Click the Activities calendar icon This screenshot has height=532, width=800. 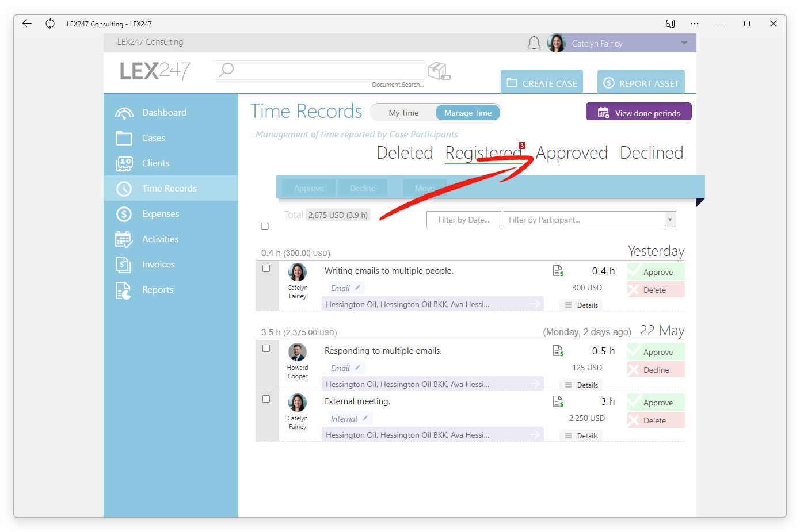(124, 239)
